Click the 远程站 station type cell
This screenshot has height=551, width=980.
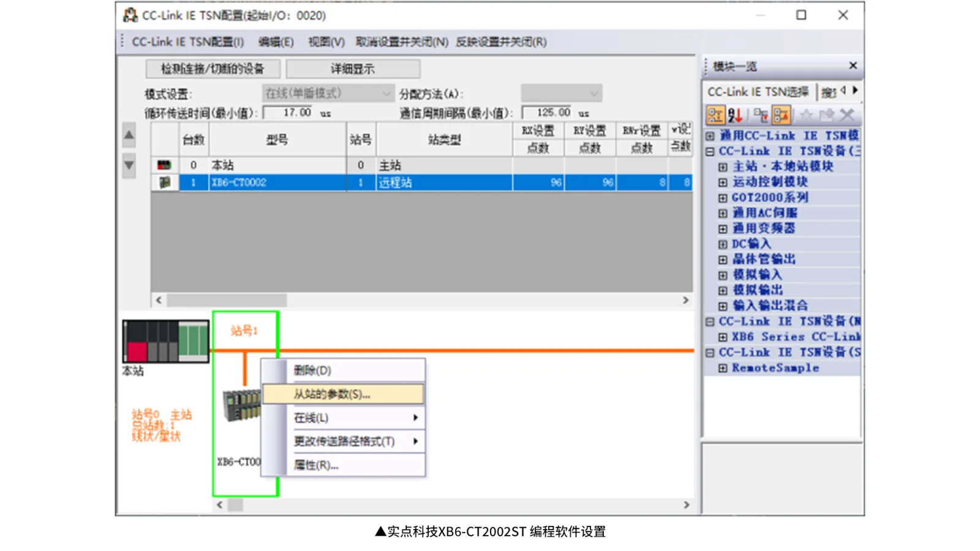click(x=444, y=182)
